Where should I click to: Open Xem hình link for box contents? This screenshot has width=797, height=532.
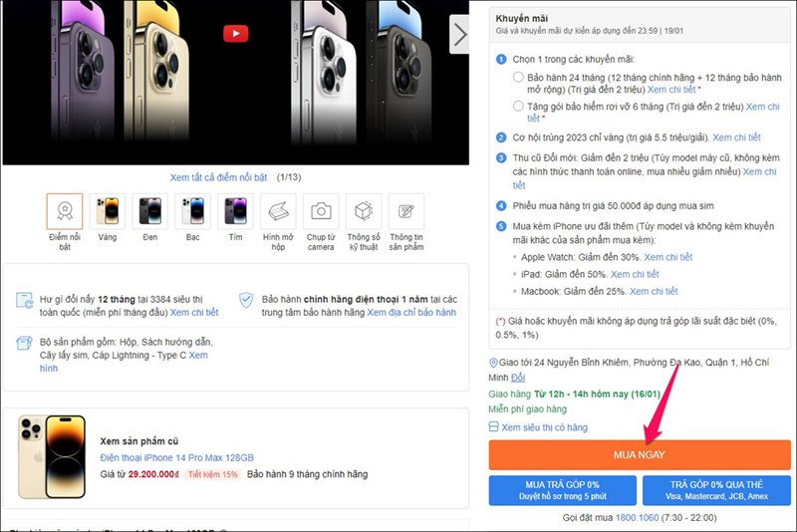199,356
